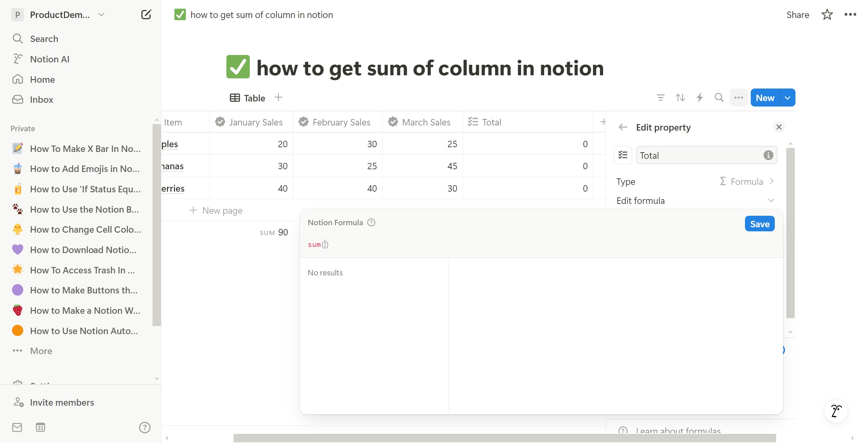Open the mail icon at the sidebar bottom

[x=17, y=427]
